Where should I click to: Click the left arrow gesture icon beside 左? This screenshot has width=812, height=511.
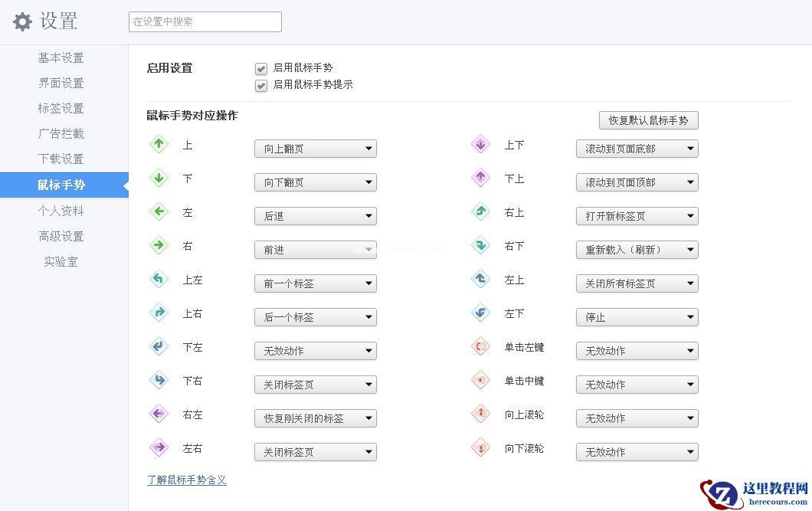pyautogui.click(x=159, y=212)
